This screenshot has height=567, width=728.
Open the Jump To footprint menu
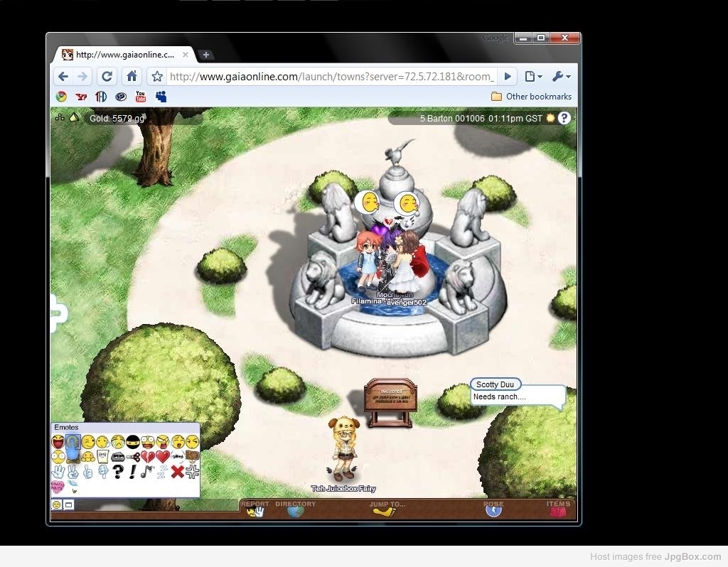(x=386, y=509)
